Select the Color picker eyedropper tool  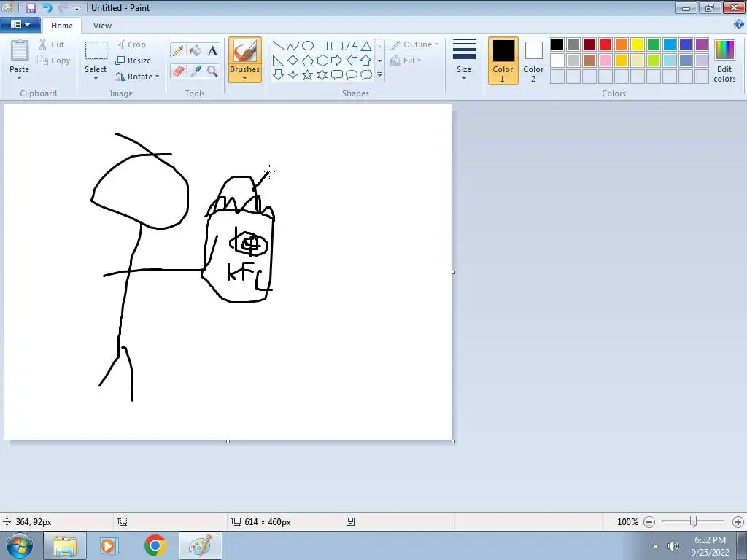tap(196, 71)
